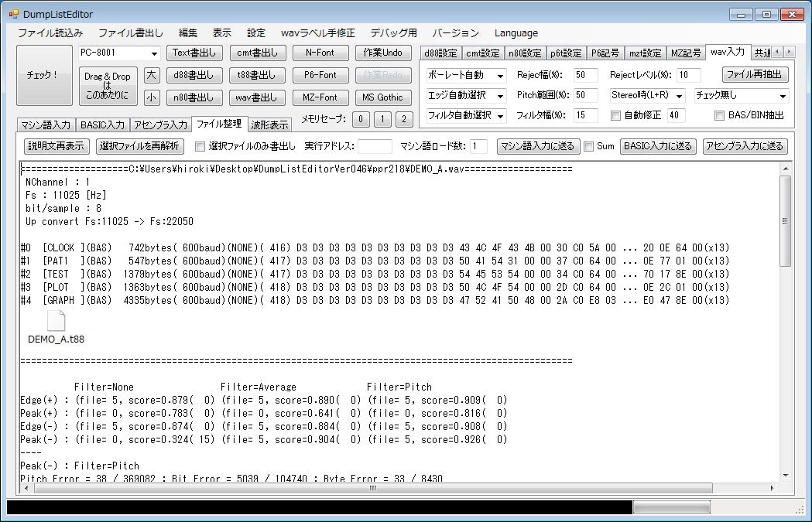Open the Stereo時(L+R) dropdown
This screenshot has height=522, width=812.
[647, 96]
